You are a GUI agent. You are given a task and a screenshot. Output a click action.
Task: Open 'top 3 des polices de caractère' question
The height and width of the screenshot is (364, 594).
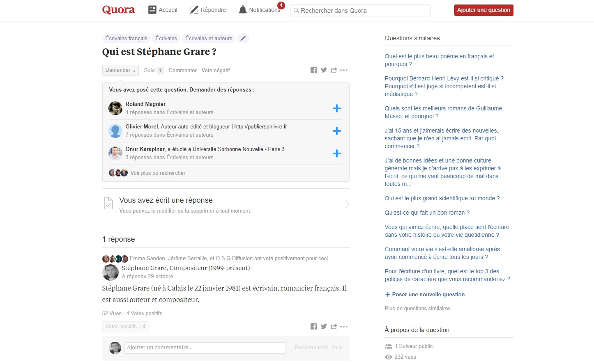coord(447,275)
